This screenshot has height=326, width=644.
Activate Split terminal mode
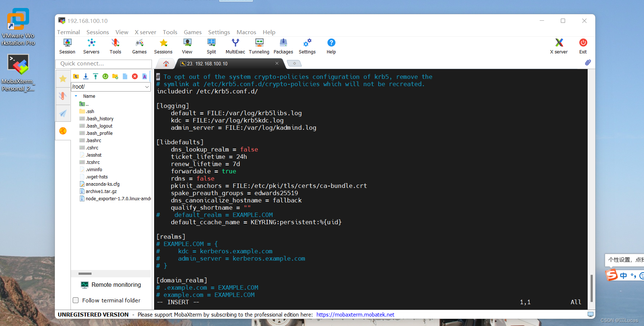click(x=211, y=46)
